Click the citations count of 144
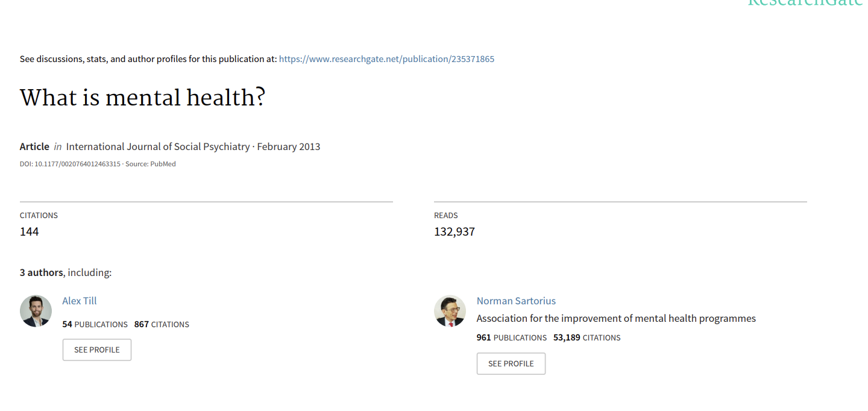The width and height of the screenshot is (868, 411). point(29,231)
